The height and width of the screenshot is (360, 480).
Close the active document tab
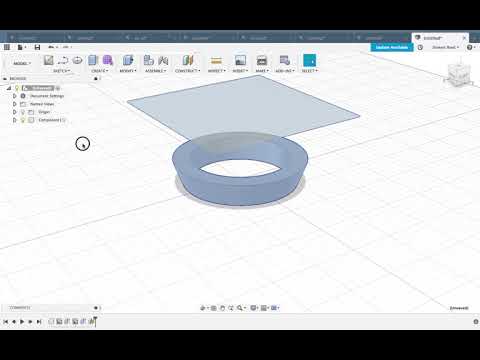(x=464, y=38)
